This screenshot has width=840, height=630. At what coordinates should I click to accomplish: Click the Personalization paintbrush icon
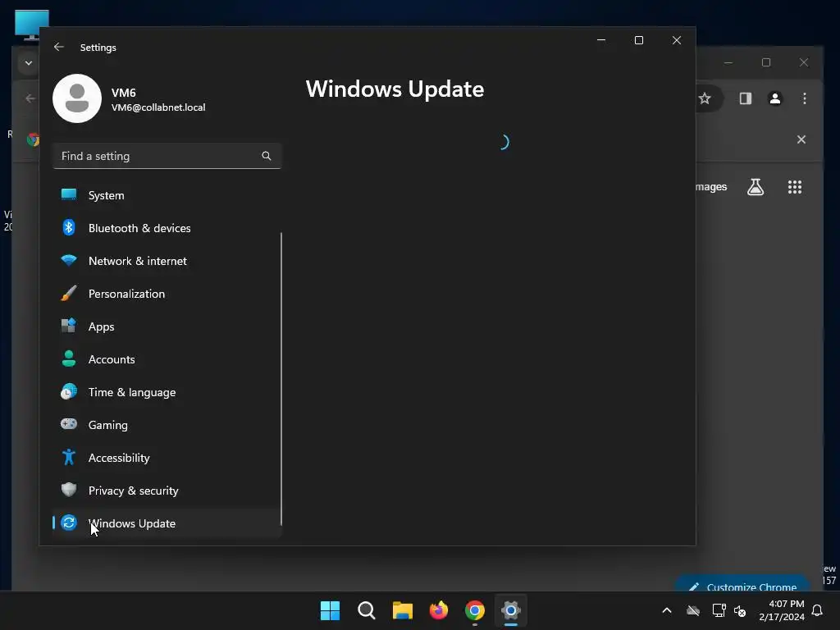tap(69, 293)
